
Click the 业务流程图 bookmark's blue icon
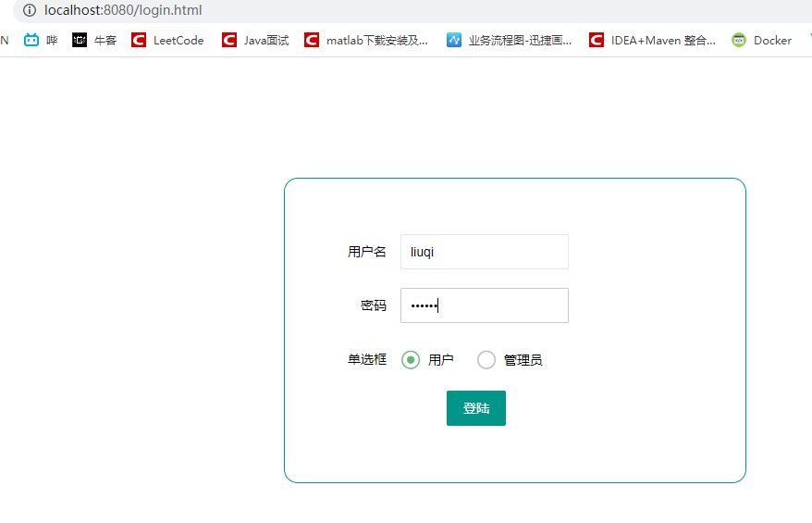pos(454,40)
